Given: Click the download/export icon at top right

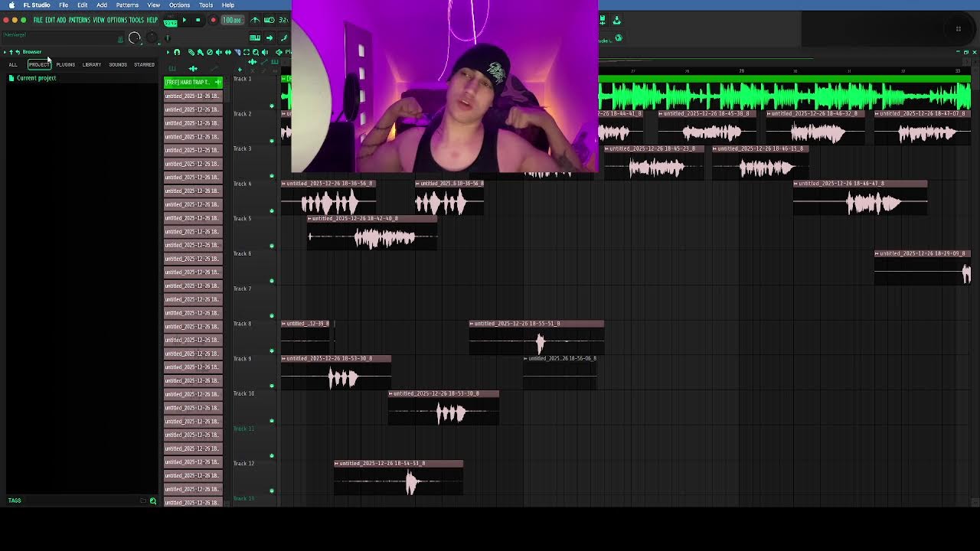Looking at the screenshot, I should tap(617, 20).
